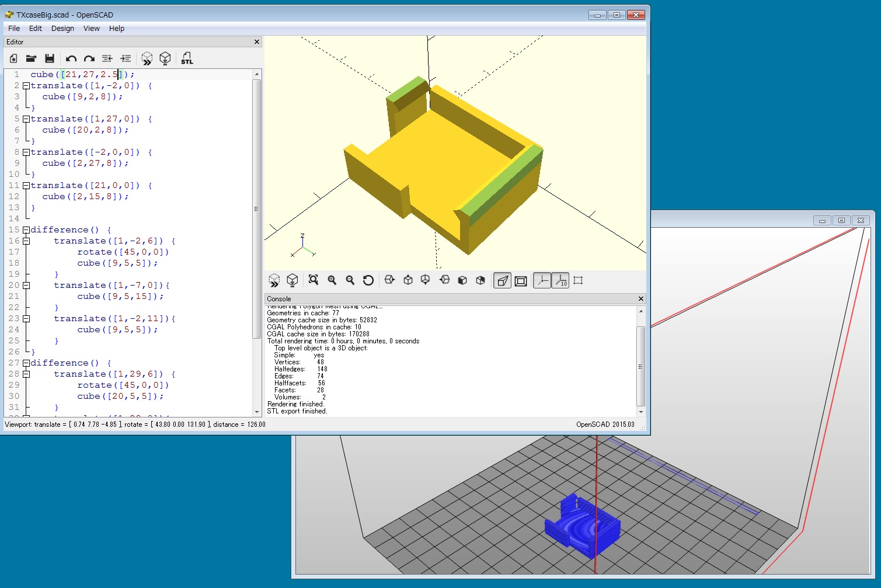Screen dimensions: 881x588
Task: Collapse the difference() block at line 15
Action: (26, 230)
